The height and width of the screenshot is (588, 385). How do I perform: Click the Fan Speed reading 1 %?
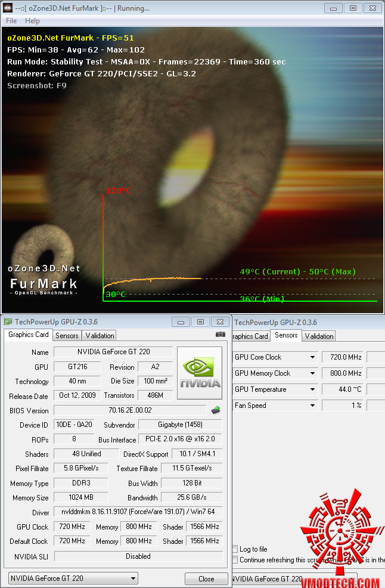tap(342, 406)
